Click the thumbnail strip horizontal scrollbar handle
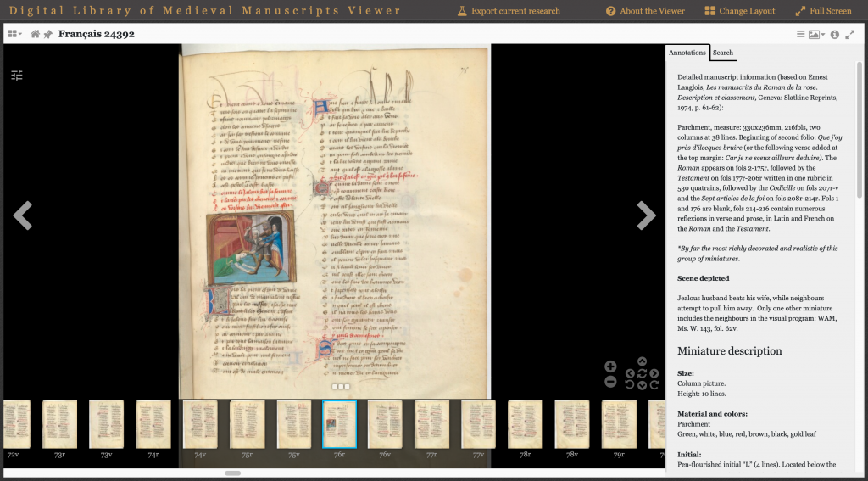Screen dimensions: 868x481 click(x=233, y=473)
